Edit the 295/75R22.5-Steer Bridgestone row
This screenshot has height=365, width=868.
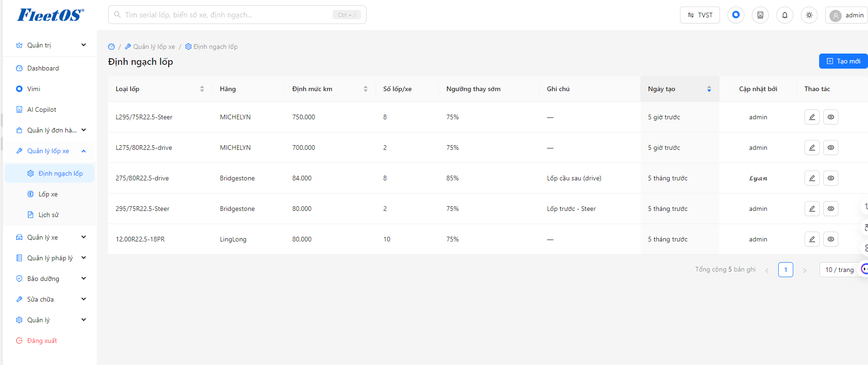pyautogui.click(x=812, y=209)
